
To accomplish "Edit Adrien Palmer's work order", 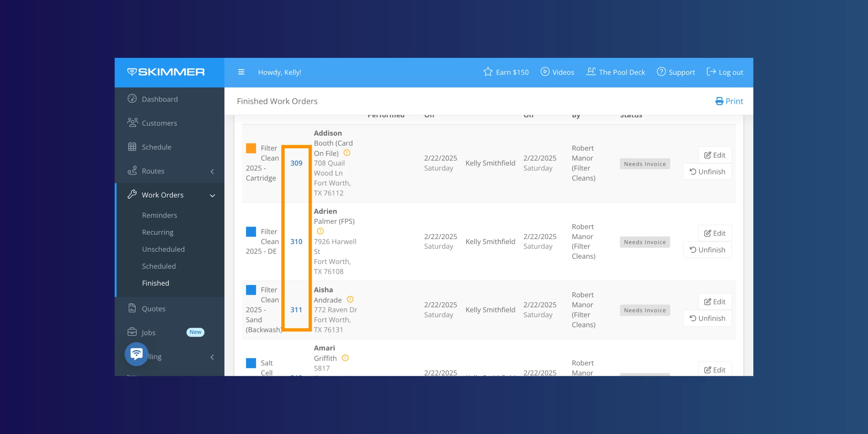I will [x=715, y=233].
